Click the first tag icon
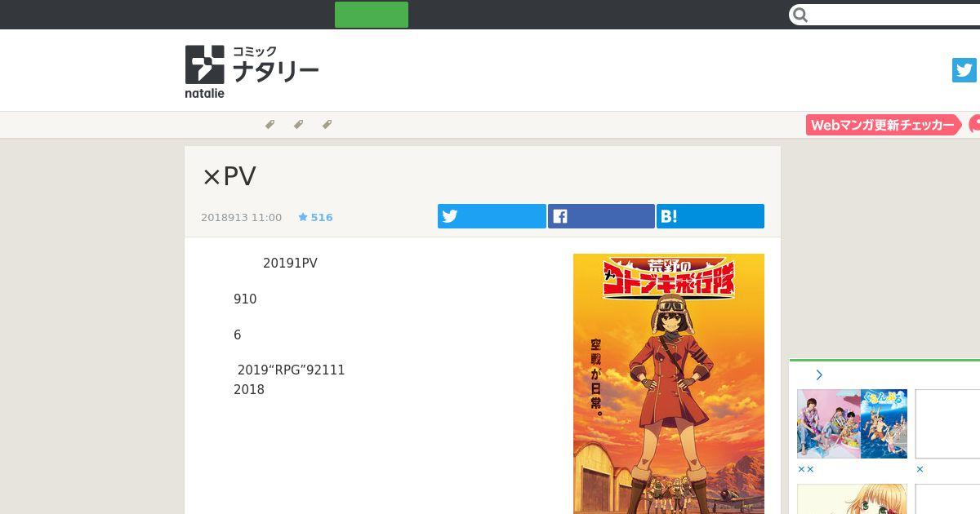The height and width of the screenshot is (514, 980). 269,125
